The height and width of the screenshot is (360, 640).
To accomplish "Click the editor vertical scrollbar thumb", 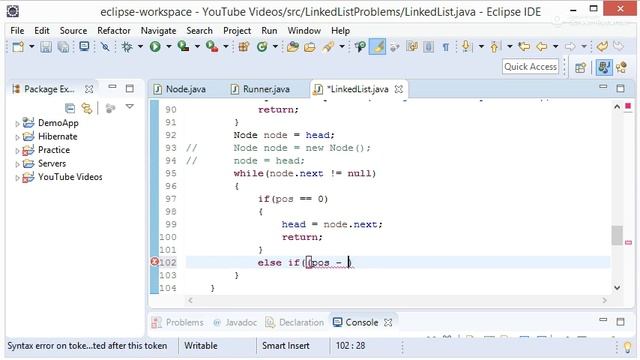I will point(617,235).
